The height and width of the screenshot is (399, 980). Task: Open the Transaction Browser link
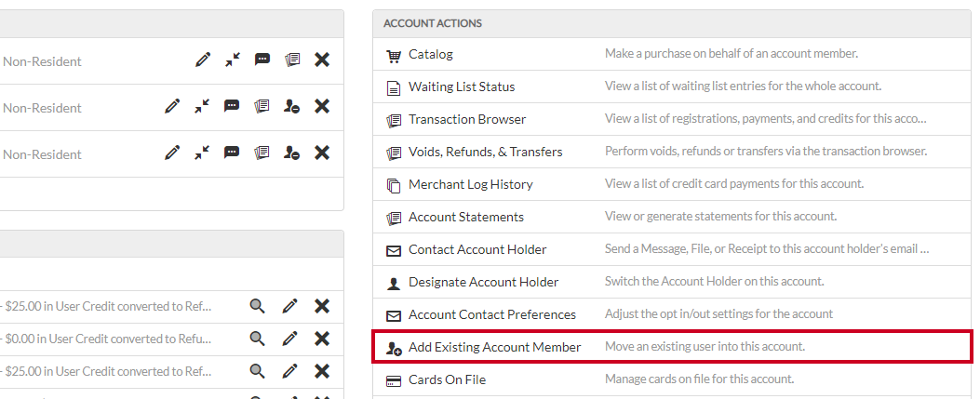pos(467,119)
